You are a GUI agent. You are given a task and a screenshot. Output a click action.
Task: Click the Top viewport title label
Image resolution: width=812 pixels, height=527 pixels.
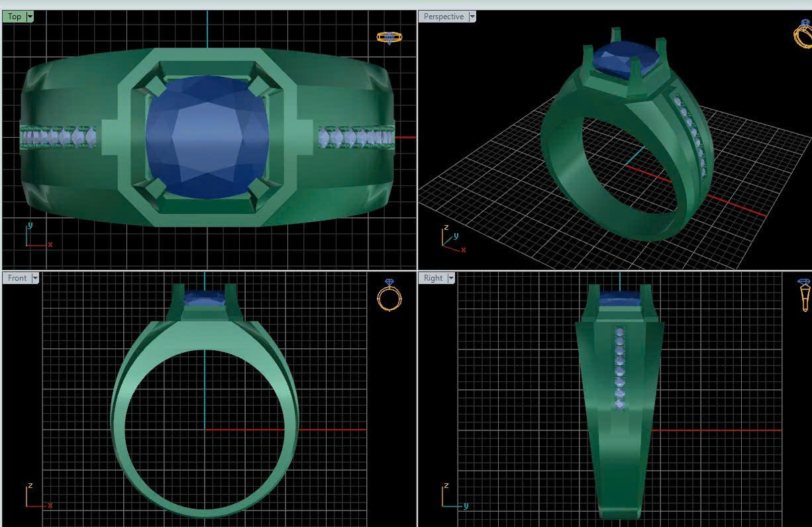click(15, 17)
